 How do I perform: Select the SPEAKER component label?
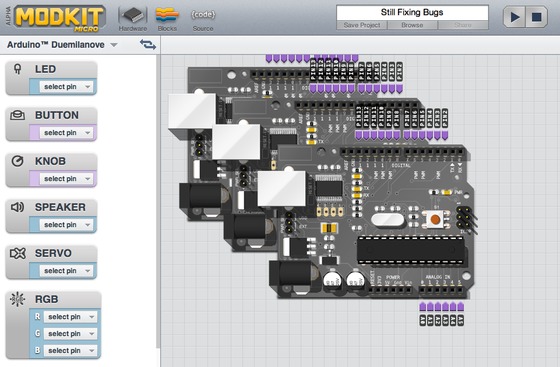click(60, 207)
